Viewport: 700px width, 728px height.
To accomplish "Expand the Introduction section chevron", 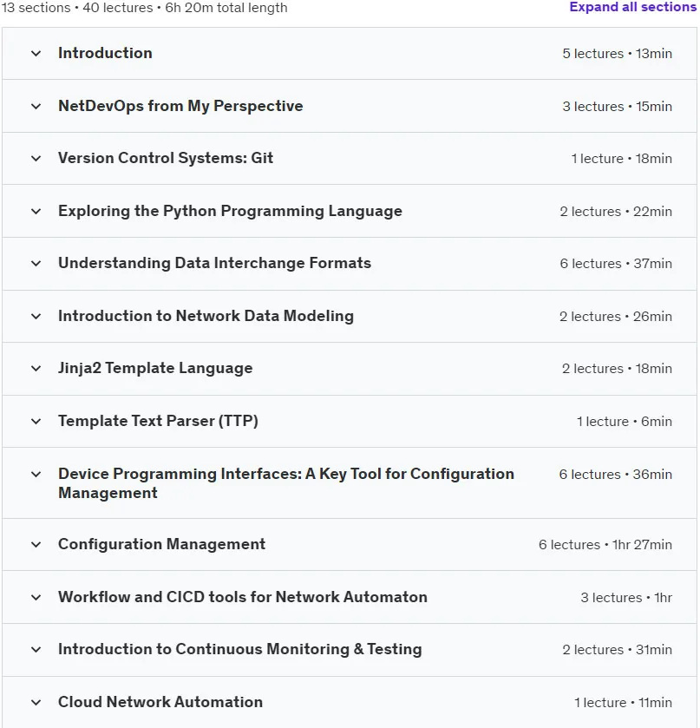I will 36,54.
